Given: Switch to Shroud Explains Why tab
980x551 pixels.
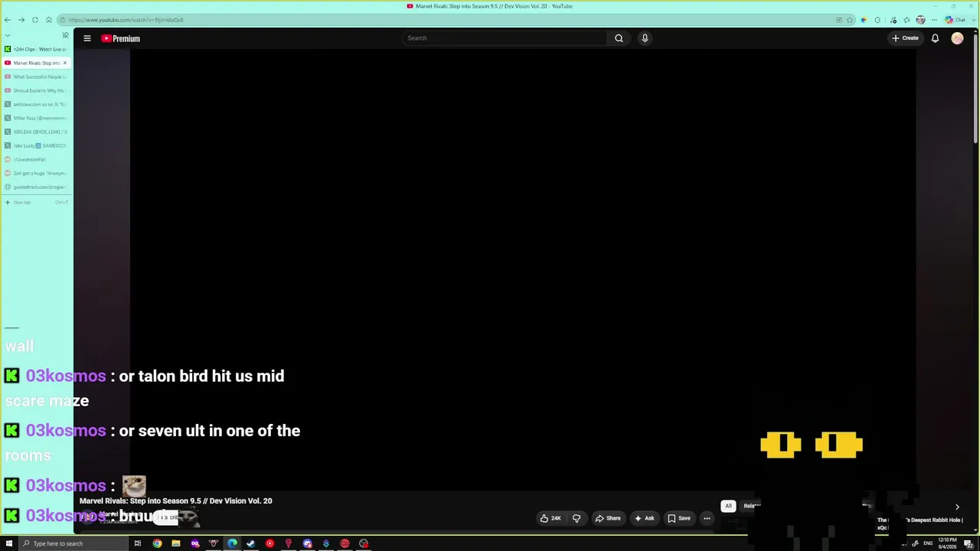Looking at the screenshot, I should pyautogui.click(x=36, y=90).
